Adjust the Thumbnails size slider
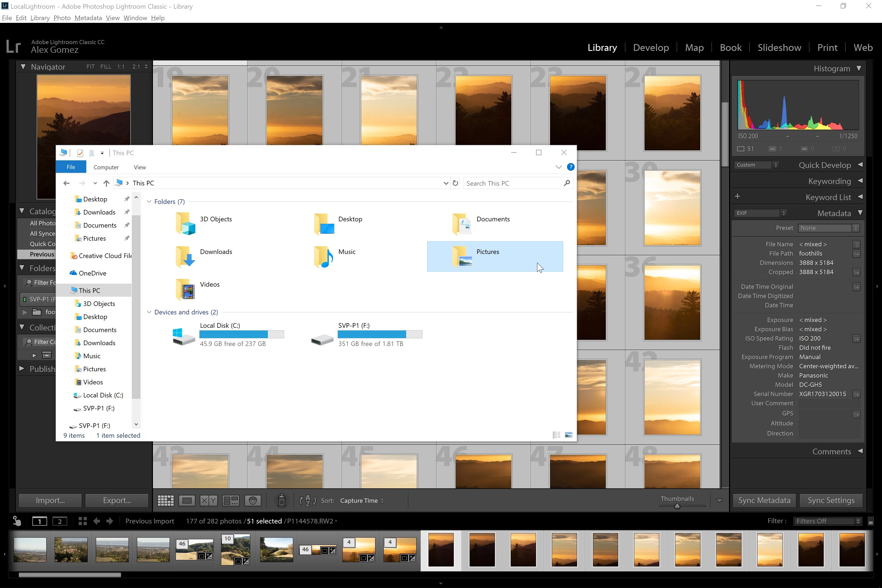Viewport: 882px width, 588px height. click(677, 506)
